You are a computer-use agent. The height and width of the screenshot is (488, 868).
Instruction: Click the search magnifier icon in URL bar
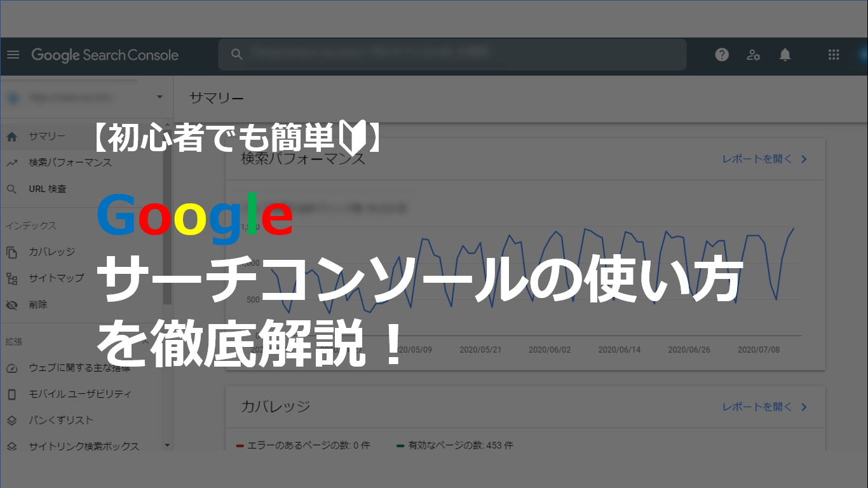tap(237, 55)
